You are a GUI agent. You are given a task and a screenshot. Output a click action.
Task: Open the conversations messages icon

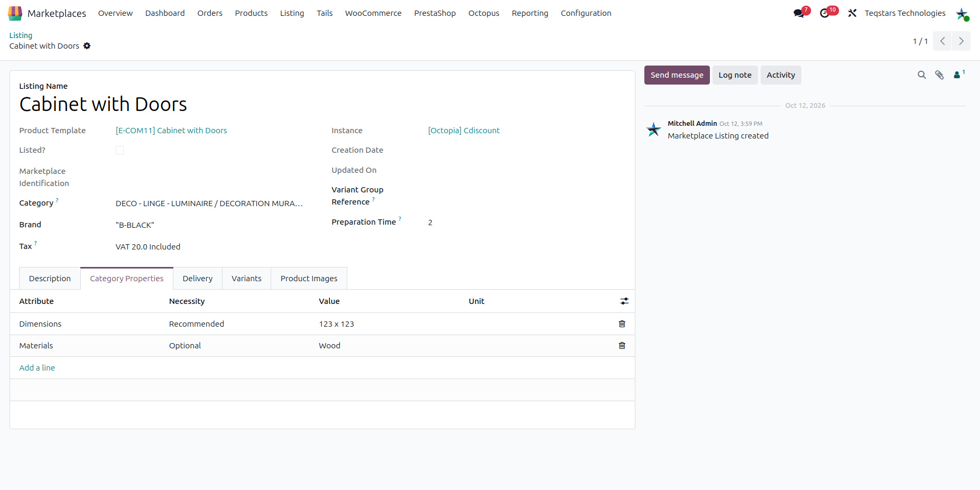799,13
